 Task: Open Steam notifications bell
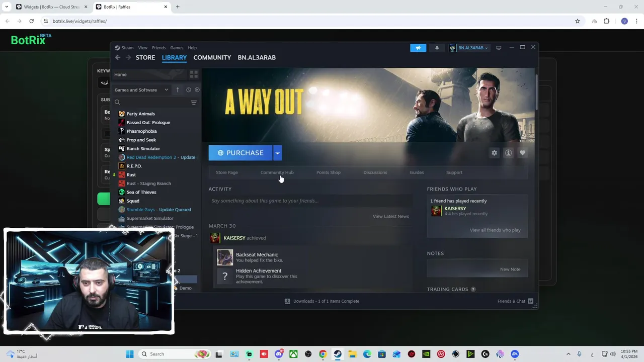[437, 48]
